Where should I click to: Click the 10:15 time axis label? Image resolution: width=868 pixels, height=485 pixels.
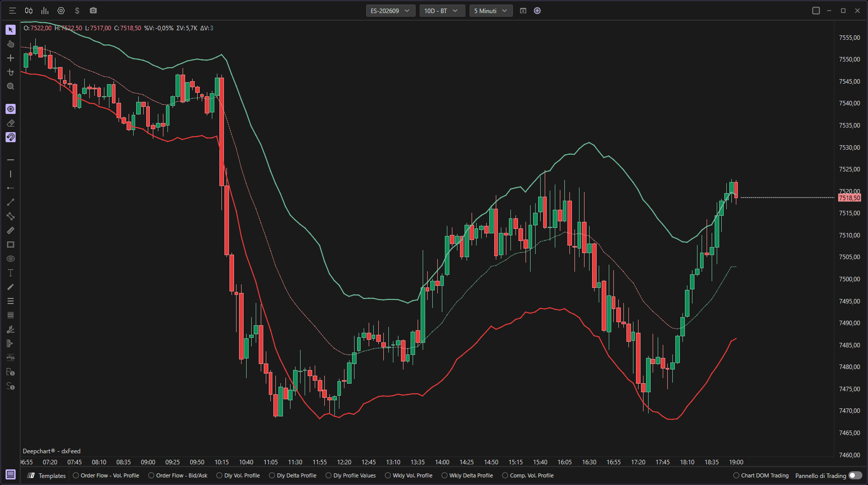coord(222,462)
